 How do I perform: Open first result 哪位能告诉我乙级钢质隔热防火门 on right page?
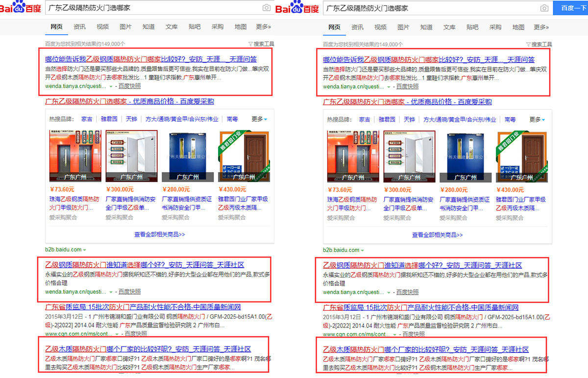429,59
